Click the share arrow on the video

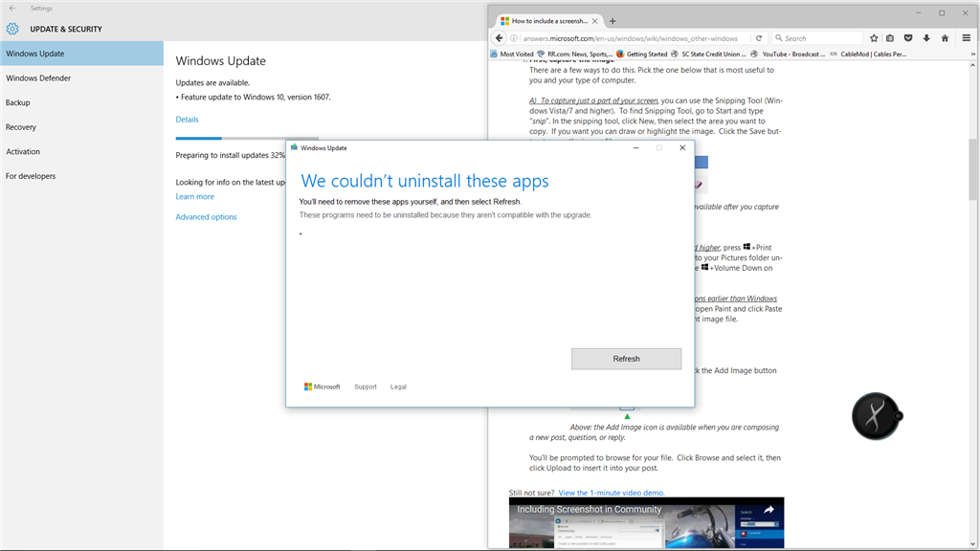click(x=768, y=510)
